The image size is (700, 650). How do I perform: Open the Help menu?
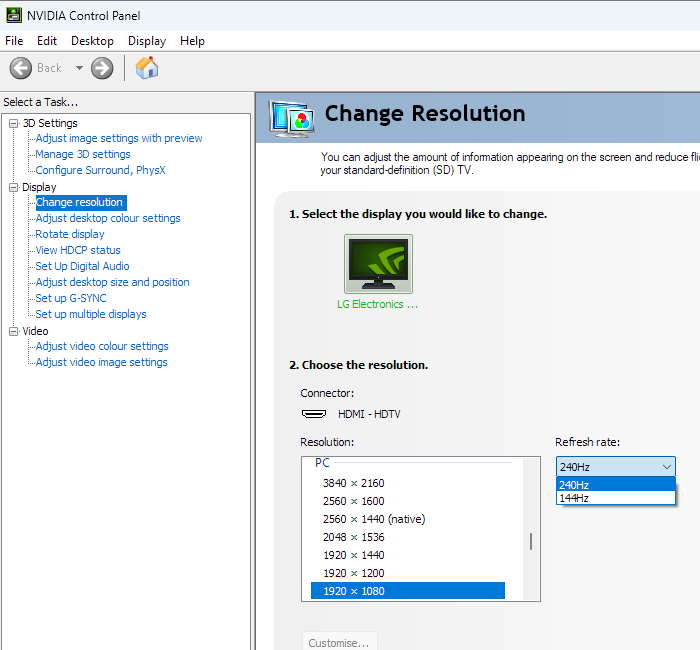click(x=192, y=41)
